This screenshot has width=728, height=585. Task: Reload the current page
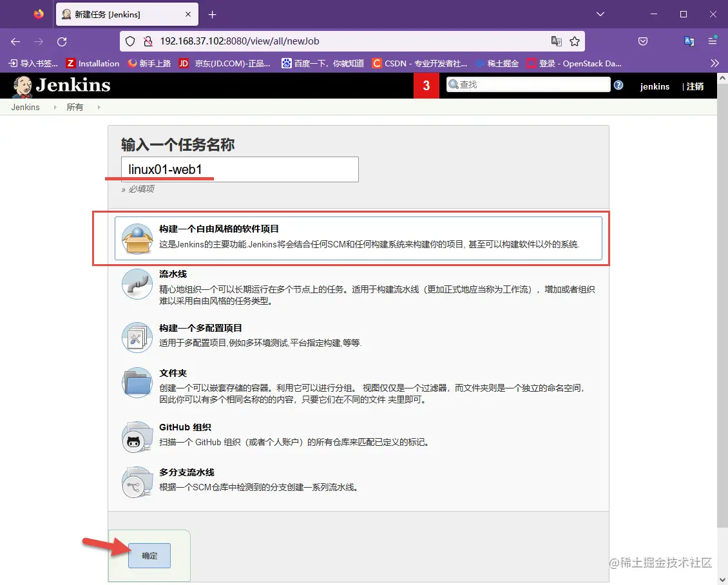click(x=62, y=41)
